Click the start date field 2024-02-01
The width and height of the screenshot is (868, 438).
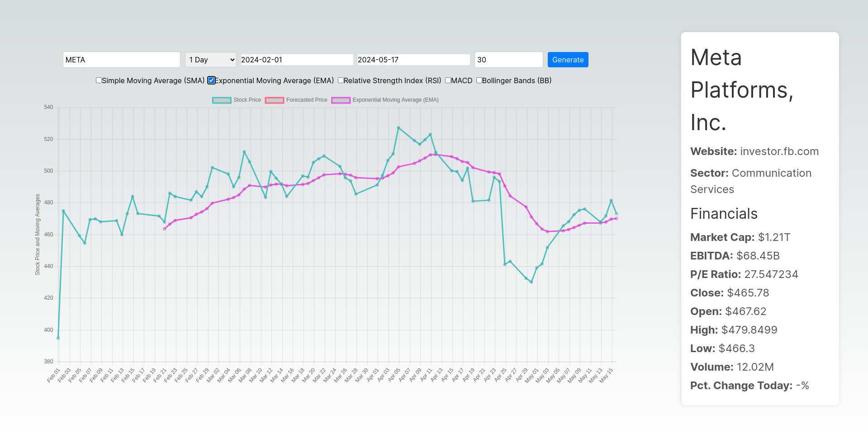coord(297,60)
